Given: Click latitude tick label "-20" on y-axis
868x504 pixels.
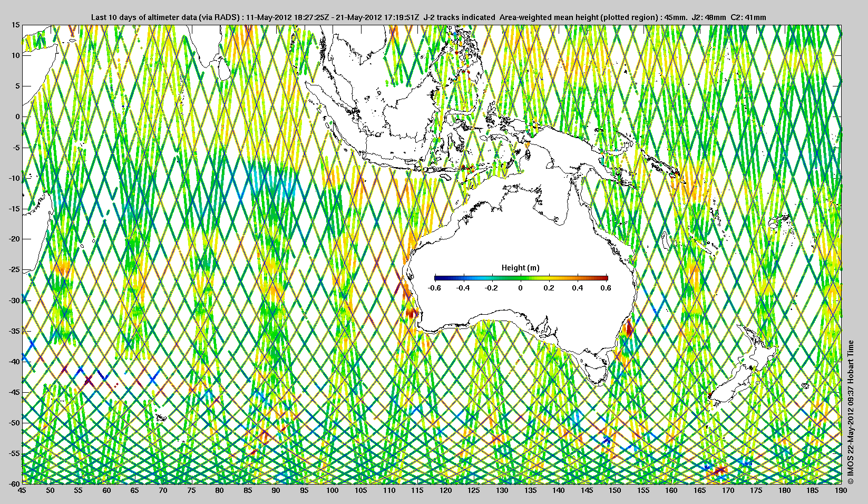Looking at the screenshot, I should (14, 239).
